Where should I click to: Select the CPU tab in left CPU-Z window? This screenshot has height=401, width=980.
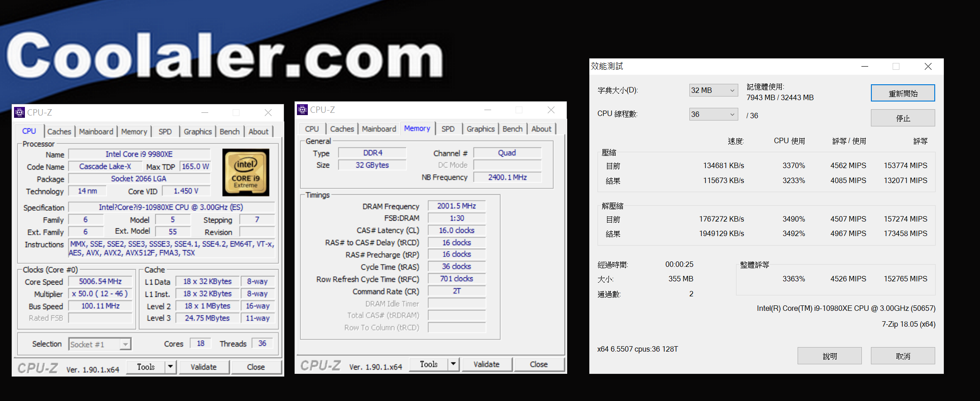[29, 131]
